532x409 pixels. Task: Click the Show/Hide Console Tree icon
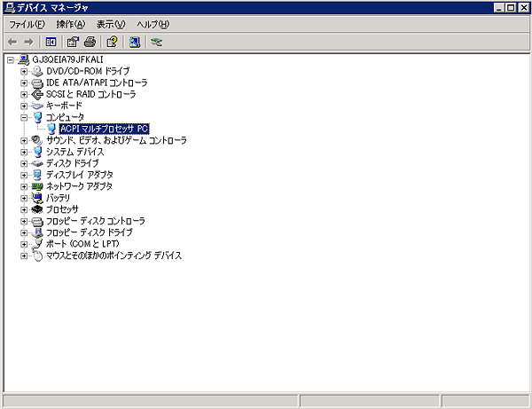(x=51, y=42)
